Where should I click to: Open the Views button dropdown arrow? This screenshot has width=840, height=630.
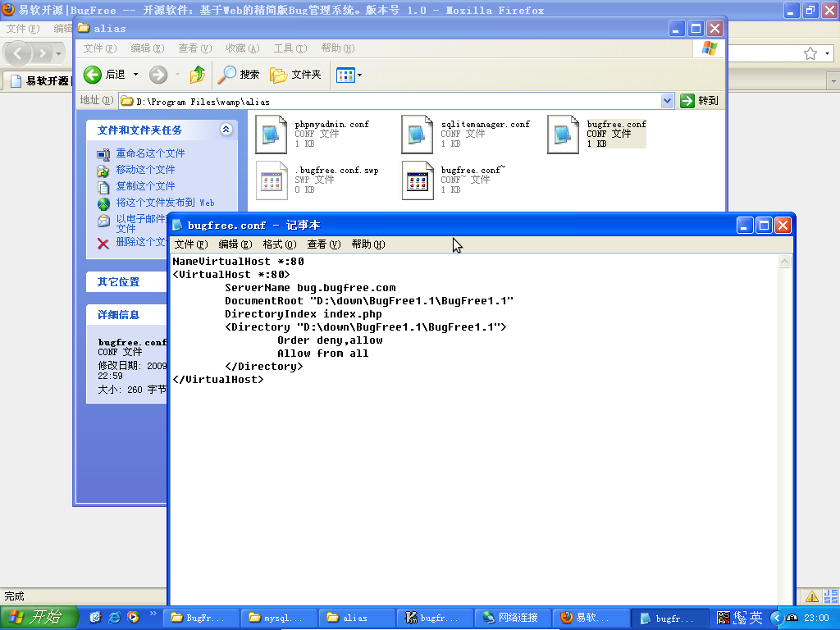pos(359,75)
